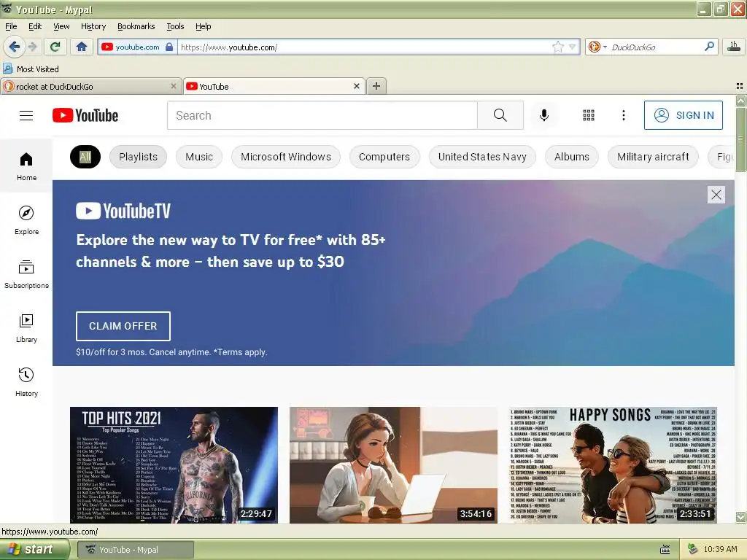Click the scrollbar up arrow
Image resolution: width=747 pixels, height=560 pixels.
[x=740, y=101]
